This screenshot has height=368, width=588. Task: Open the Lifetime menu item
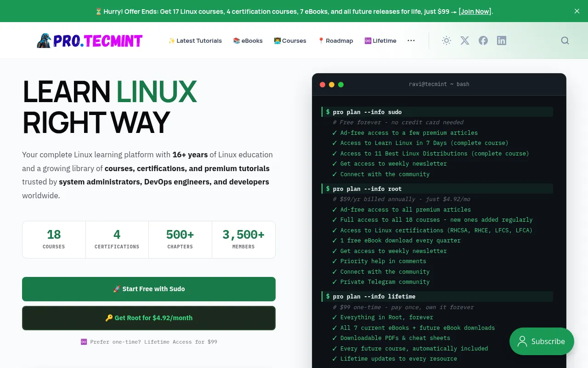pos(380,40)
